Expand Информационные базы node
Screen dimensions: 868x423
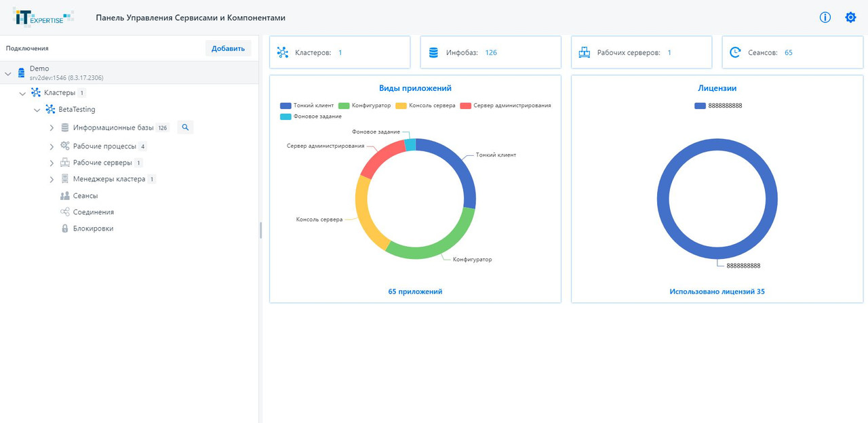pyautogui.click(x=52, y=127)
